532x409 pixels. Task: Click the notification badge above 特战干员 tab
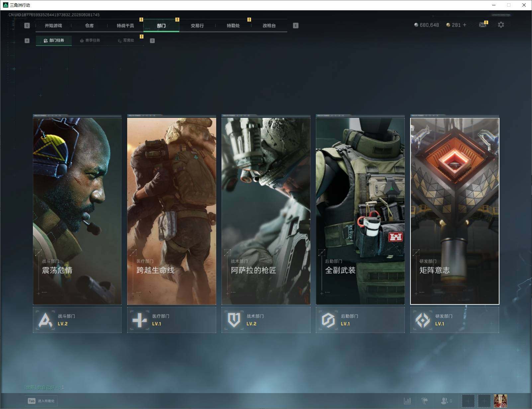tap(141, 20)
